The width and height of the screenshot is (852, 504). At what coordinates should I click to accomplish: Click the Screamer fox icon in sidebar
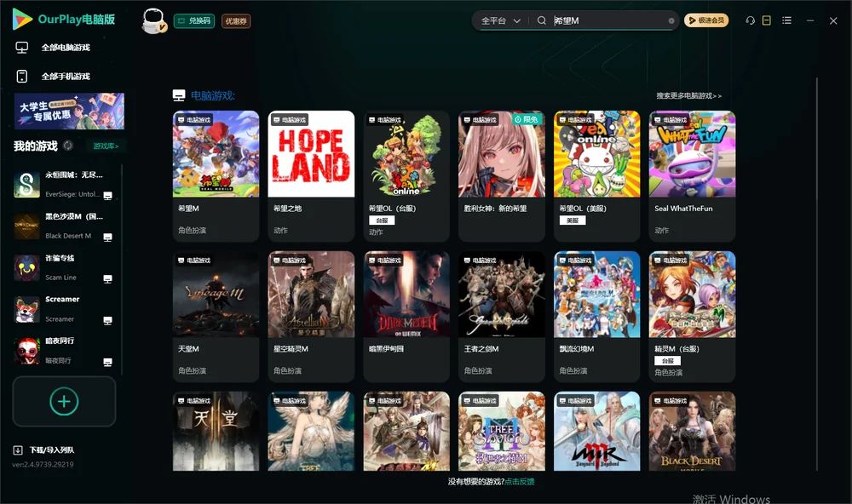tap(26, 309)
